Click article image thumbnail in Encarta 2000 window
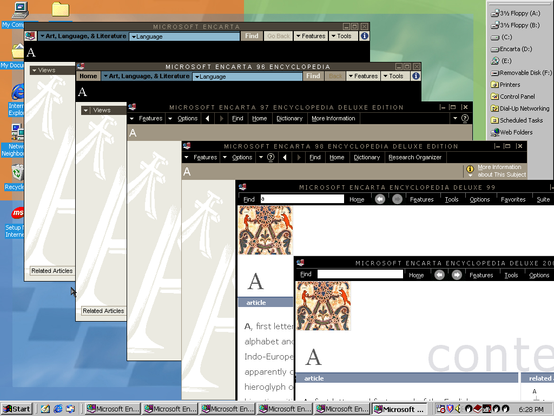554x416 pixels. click(323, 306)
